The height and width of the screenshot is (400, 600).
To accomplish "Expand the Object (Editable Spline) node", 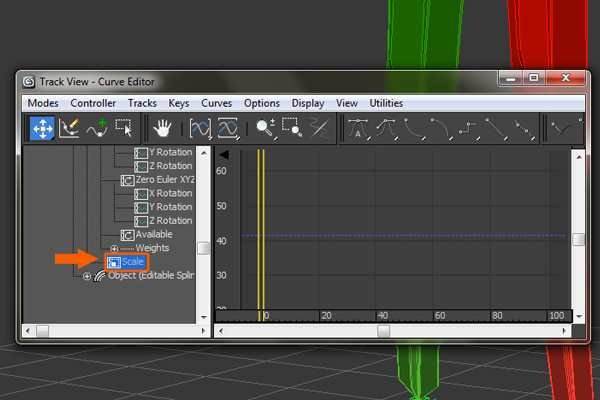I will 87,276.
